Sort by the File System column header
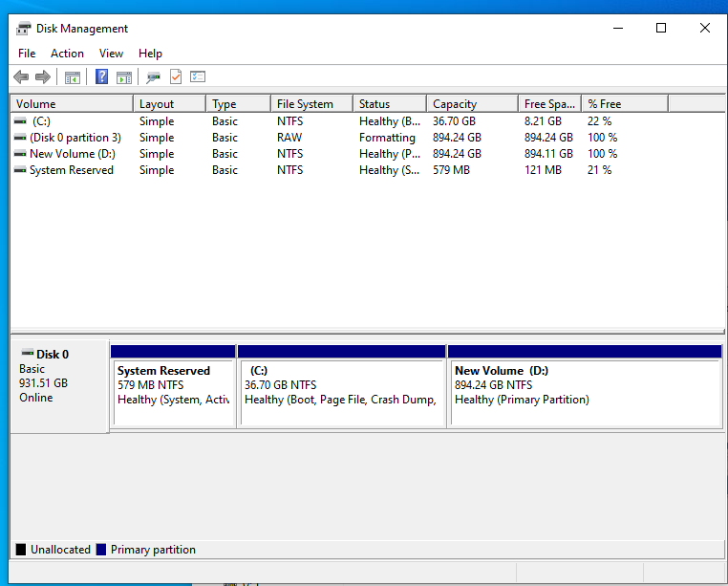Viewport: 728px width, 586px height. (311, 103)
